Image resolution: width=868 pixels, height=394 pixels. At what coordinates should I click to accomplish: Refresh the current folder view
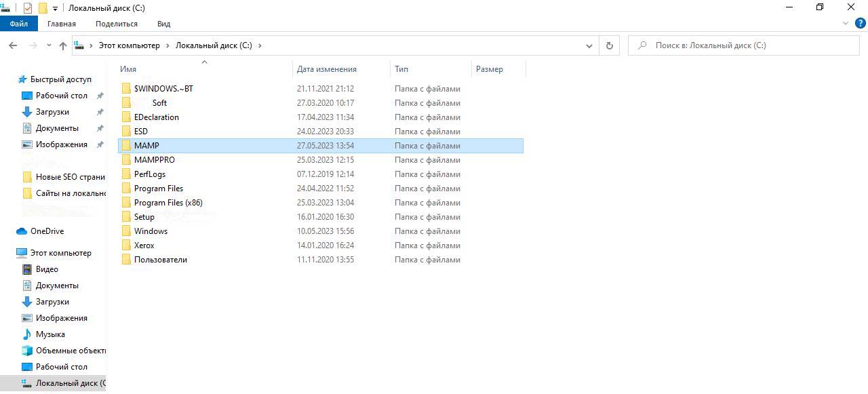tap(609, 45)
